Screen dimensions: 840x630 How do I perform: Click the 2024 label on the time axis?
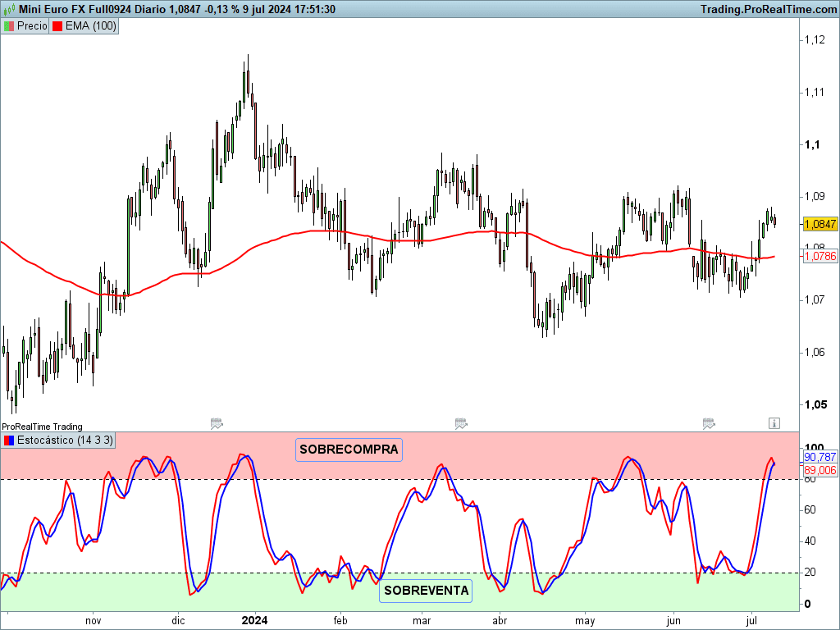(254, 620)
